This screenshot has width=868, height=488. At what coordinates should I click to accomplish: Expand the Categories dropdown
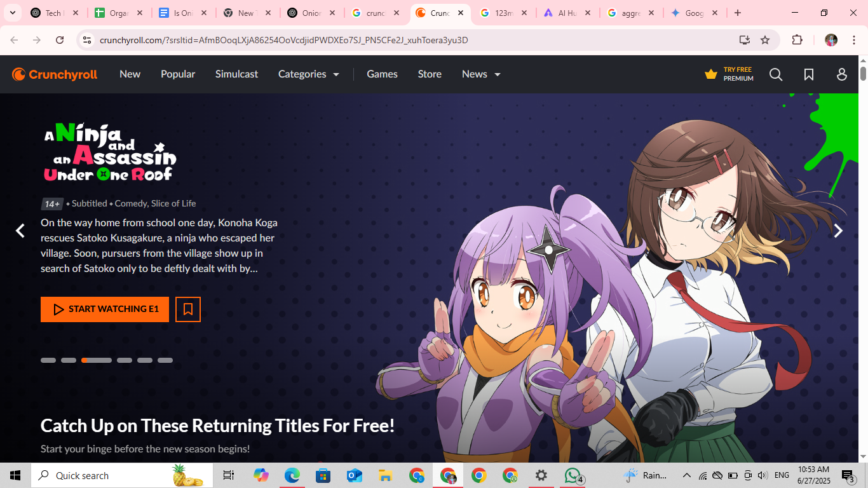point(308,74)
